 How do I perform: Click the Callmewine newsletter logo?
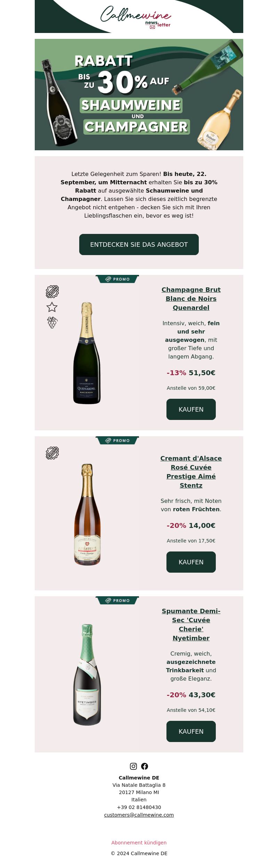click(136, 17)
